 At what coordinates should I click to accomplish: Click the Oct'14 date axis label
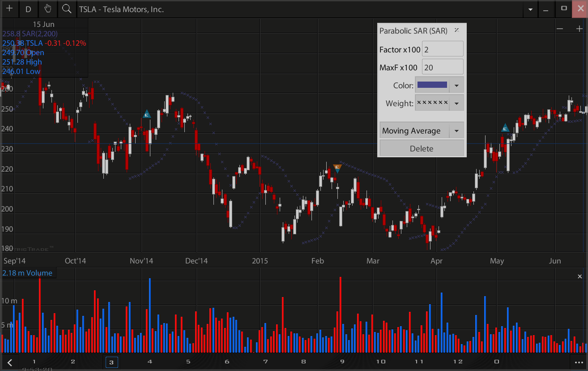(75, 261)
